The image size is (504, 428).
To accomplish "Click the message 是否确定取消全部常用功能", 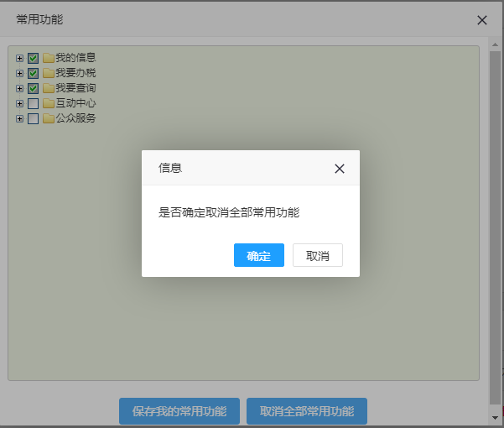I will point(229,212).
